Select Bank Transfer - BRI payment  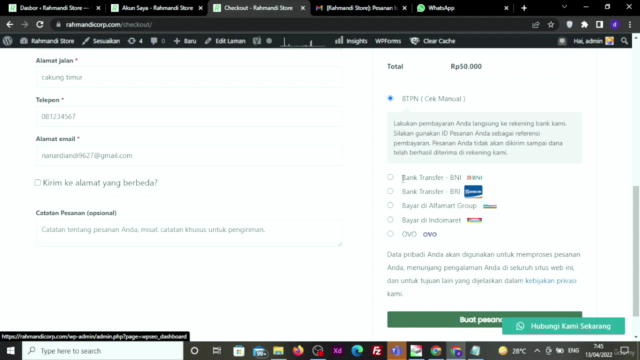pyautogui.click(x=390, y=191)
